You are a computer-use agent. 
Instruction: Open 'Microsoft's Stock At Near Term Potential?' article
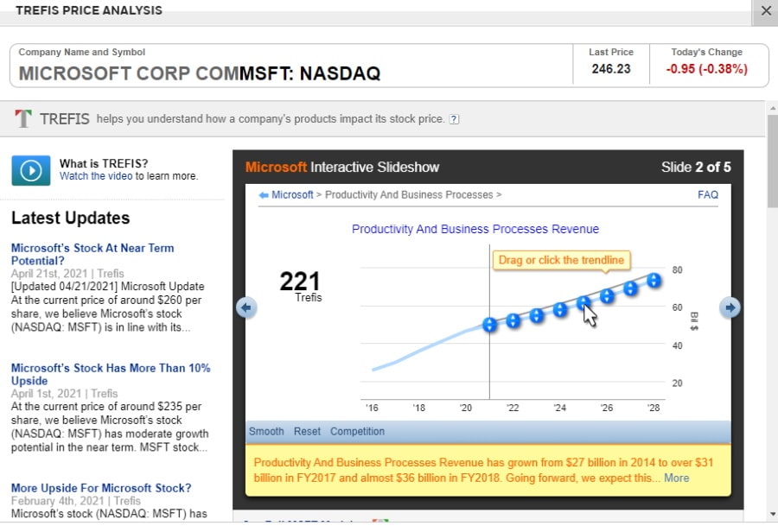coord(92,255)
